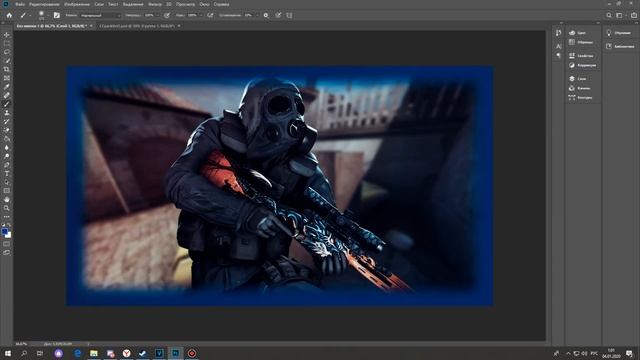Switch to the second document tab

coord(137,26)
